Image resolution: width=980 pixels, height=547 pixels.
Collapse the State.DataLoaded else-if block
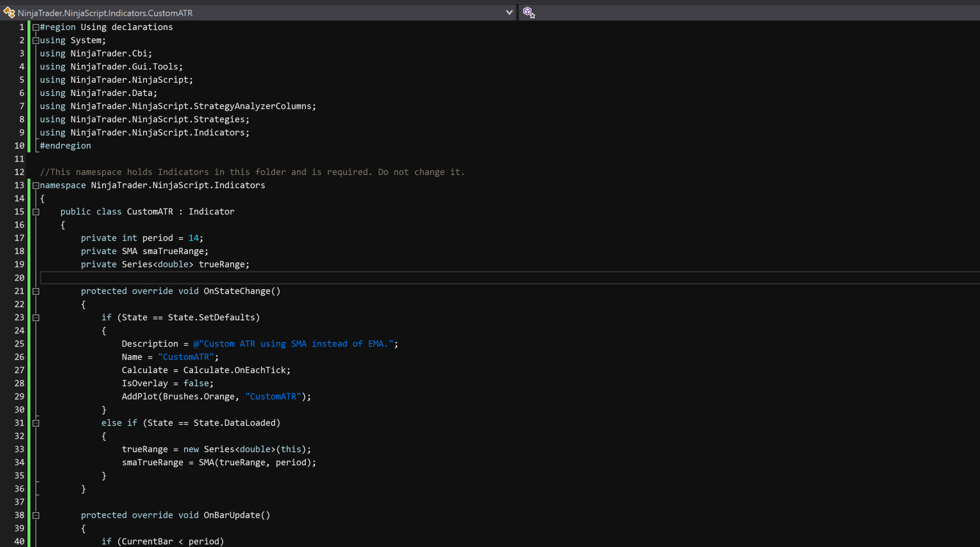point(36,423)
